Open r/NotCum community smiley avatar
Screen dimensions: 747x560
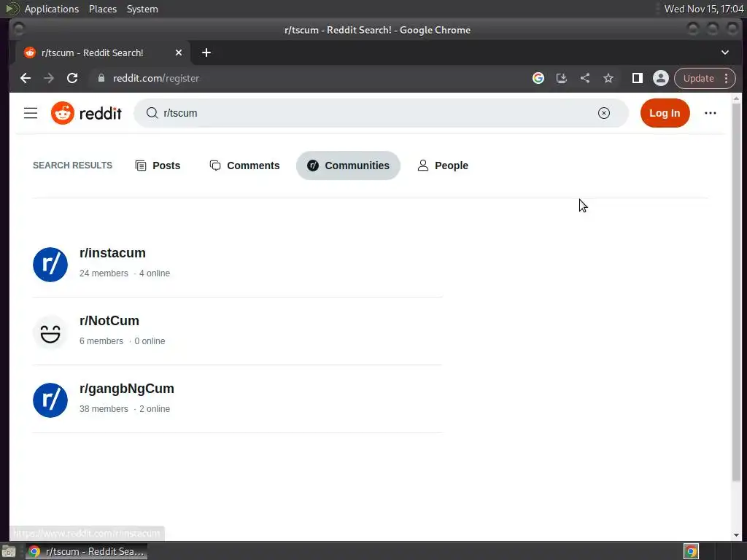click(x=50, y=332)
